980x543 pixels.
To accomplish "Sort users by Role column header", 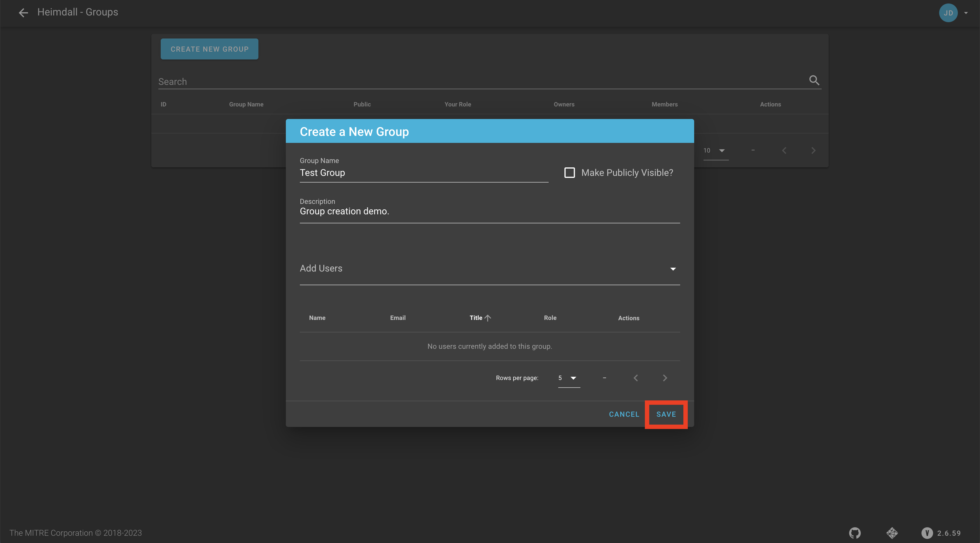I will tap(550, 318).
